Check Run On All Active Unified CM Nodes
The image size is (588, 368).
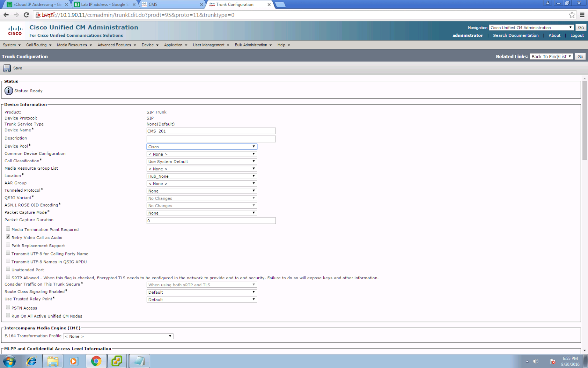click(x=8, y=315)
